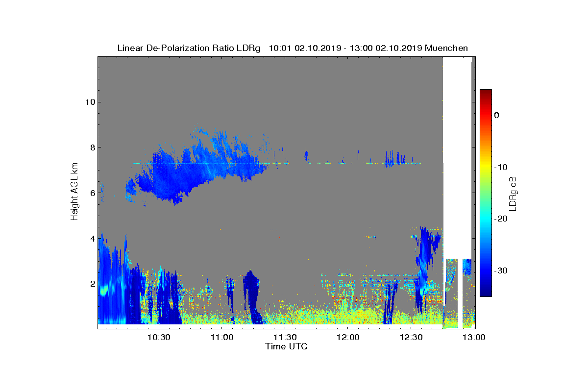This screenshot has height=392, width=588.
Task: Click the '10:30' time tick label
Action: pyautogui.click(x=158, y=337)
